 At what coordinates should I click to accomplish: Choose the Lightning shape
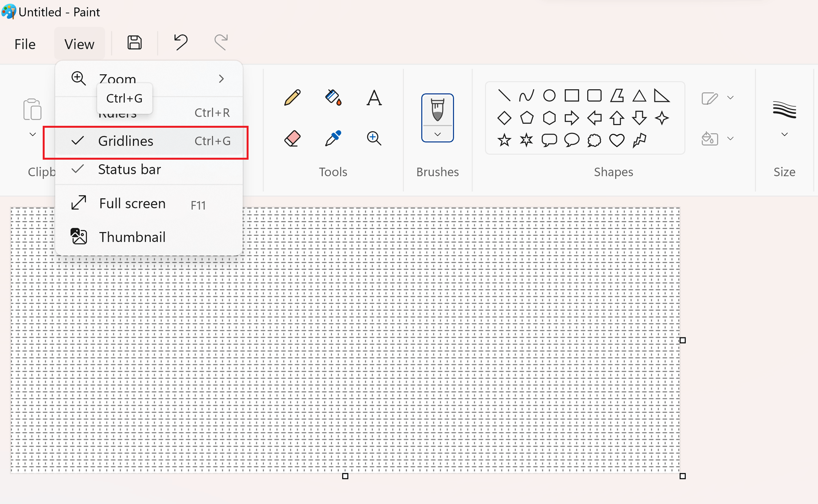coord(639,140)
